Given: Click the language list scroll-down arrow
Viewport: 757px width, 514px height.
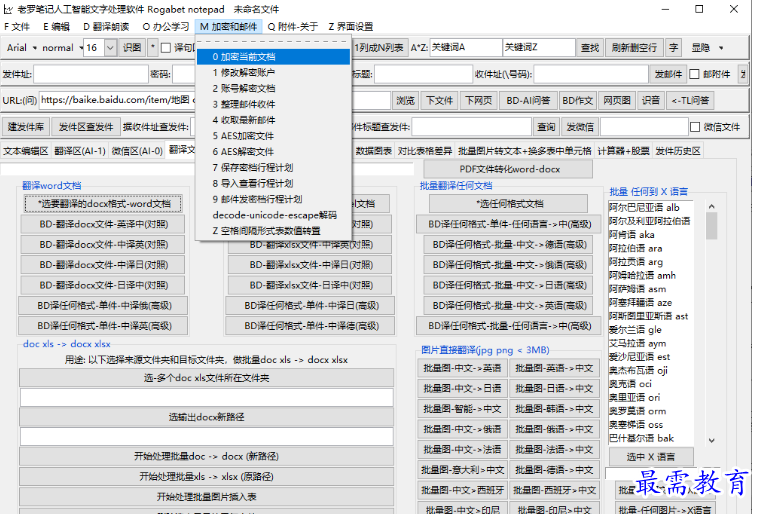Looking at the screenshot, I should coord(711,440).
